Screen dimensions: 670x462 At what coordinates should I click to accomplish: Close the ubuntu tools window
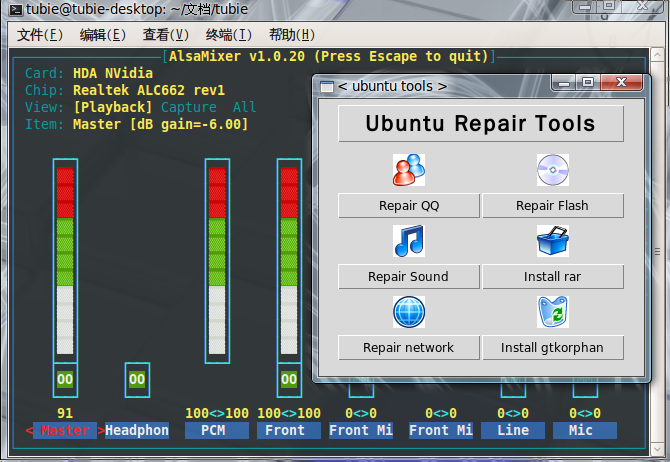point(621,82)
